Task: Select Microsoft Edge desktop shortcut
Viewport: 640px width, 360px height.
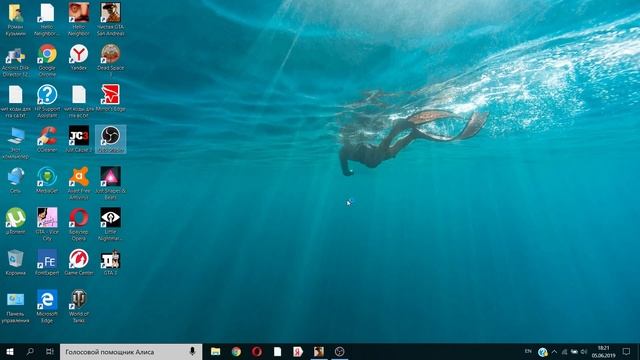Action: pyautogui.click(x=47, y=306)
